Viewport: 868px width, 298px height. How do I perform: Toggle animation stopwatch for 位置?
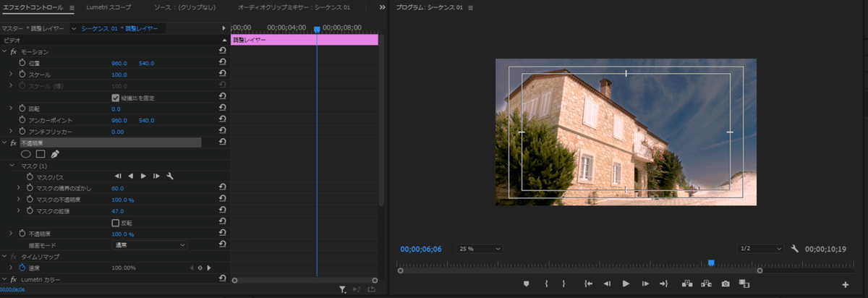(22, 63)
